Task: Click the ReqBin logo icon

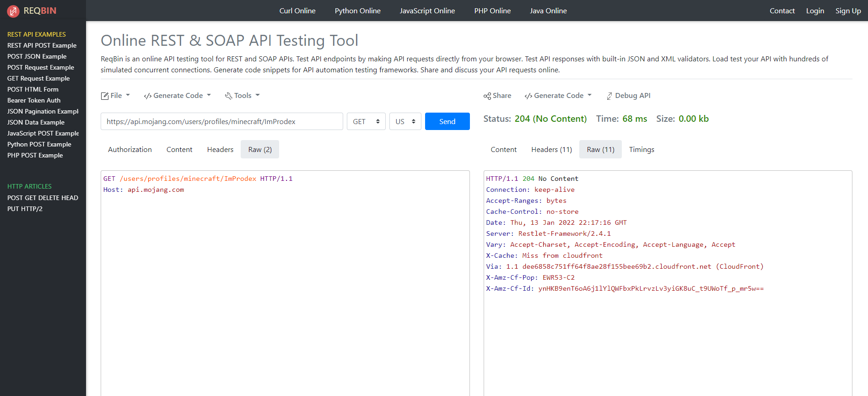Action: point(13,11)
